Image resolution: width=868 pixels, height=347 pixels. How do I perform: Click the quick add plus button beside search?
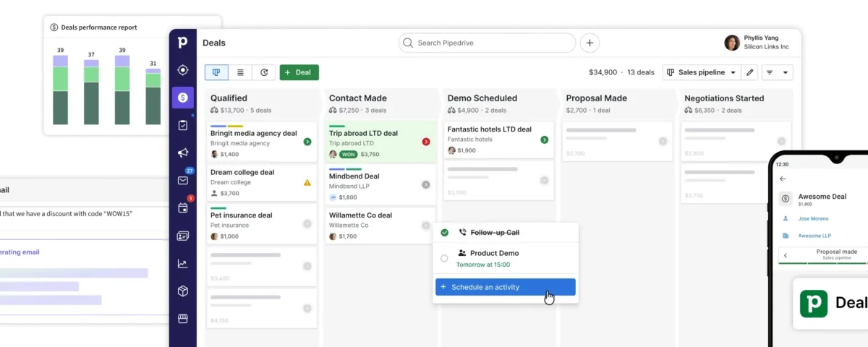(590, 43)
